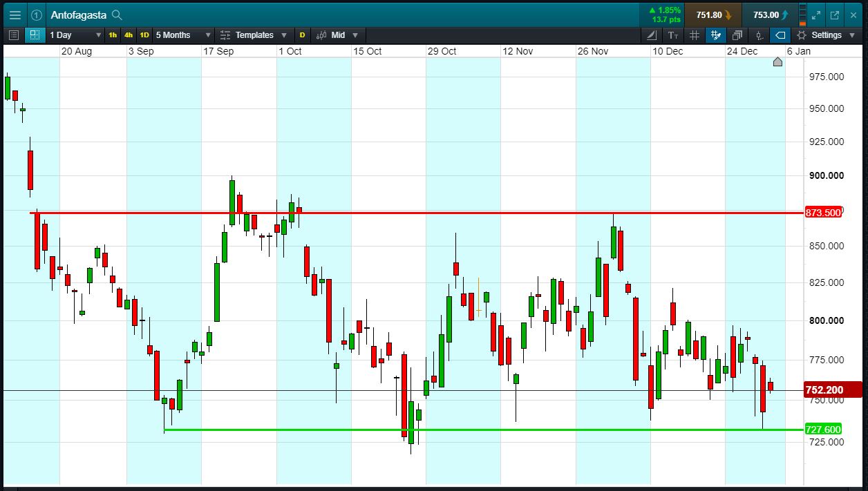Pop out chart into new window
Image resolution: width=868 pixels, height=491 pixels.
pyautogui.click(x=835, y=15)
